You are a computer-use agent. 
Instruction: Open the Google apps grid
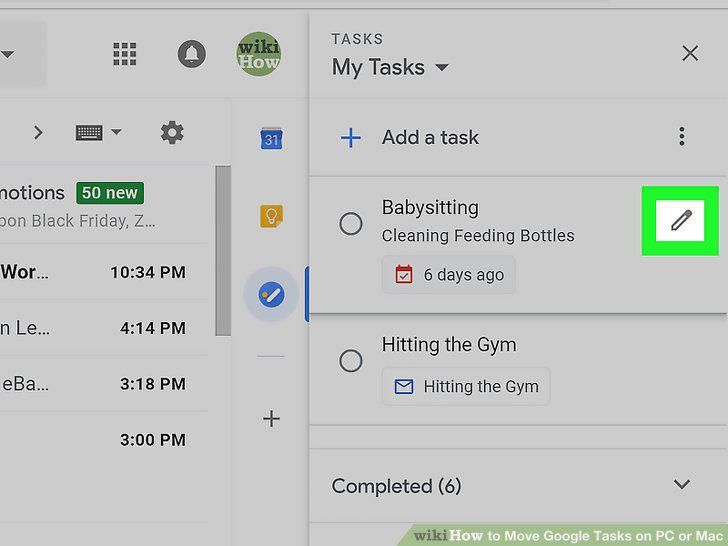click(x=125, y=54)
